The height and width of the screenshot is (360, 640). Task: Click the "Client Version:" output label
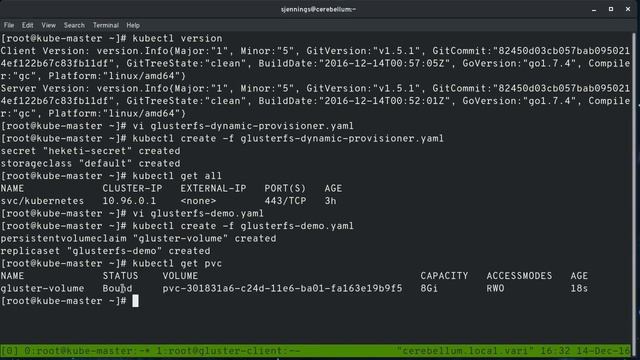tap(45, 51)
